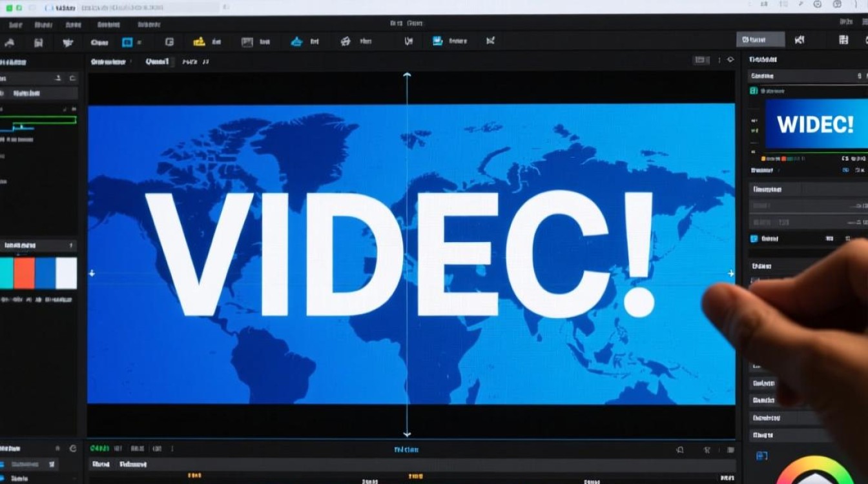The height and width of the screenshot is (484, 868).
Task: Click the handle on the preview's left edge
Action: coord(92,273)
